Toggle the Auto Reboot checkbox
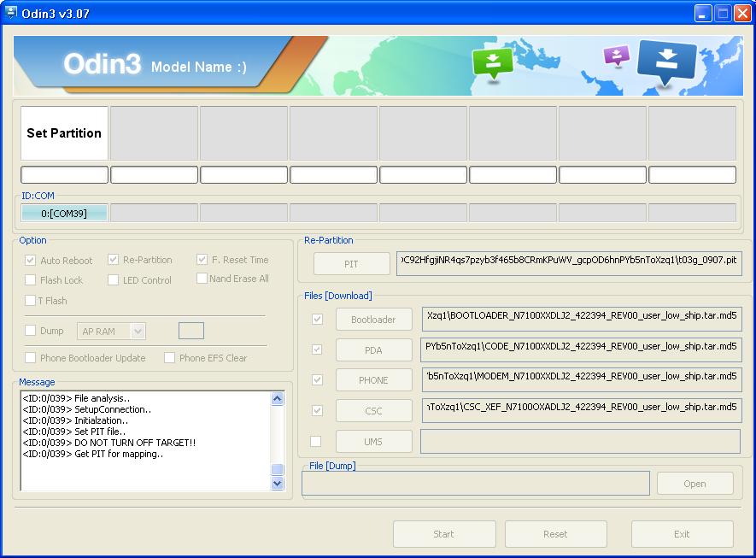The image size is (756, 558). coord(30,260)
